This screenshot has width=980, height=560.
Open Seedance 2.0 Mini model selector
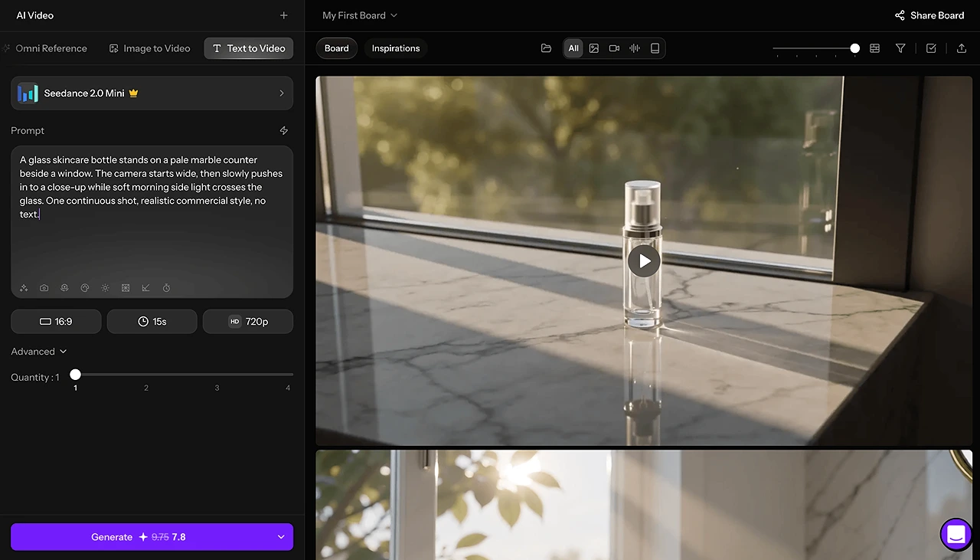coord(152,93)
